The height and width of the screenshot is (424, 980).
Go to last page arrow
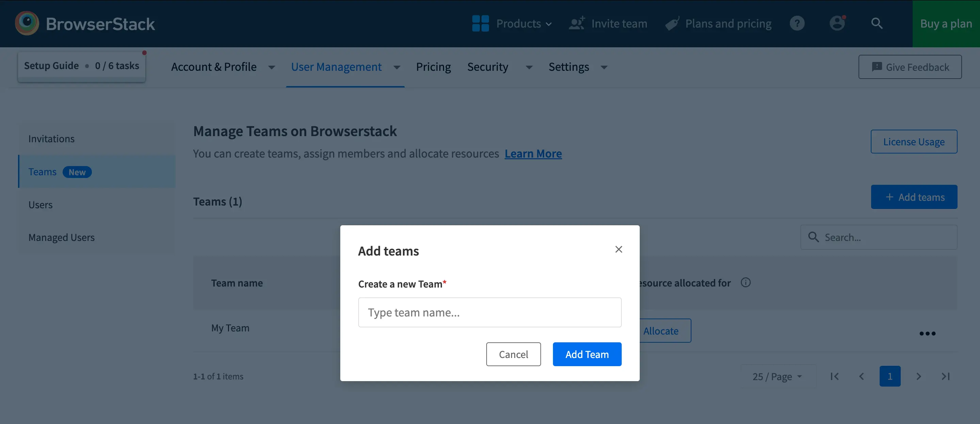pyautogui.click(x=946, y=376)
